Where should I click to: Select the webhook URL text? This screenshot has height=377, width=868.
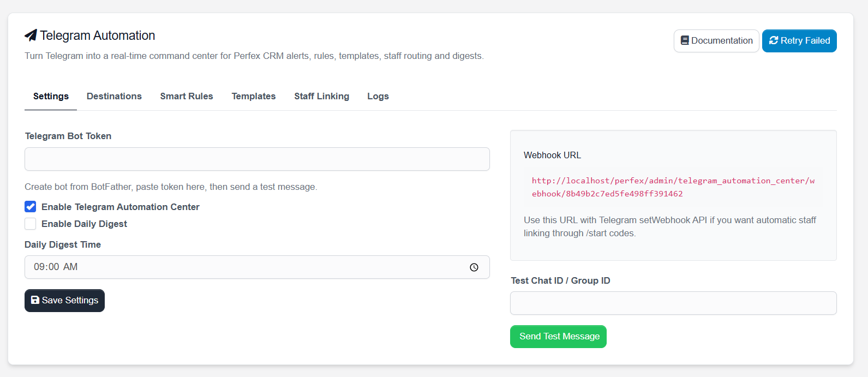click(x=673, y=187)
